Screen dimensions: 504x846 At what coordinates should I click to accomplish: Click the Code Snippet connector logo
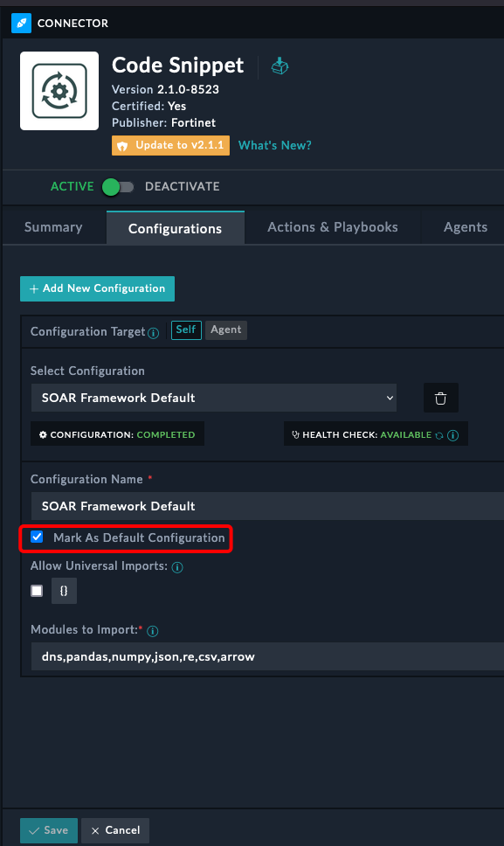[x=59, y=91]
